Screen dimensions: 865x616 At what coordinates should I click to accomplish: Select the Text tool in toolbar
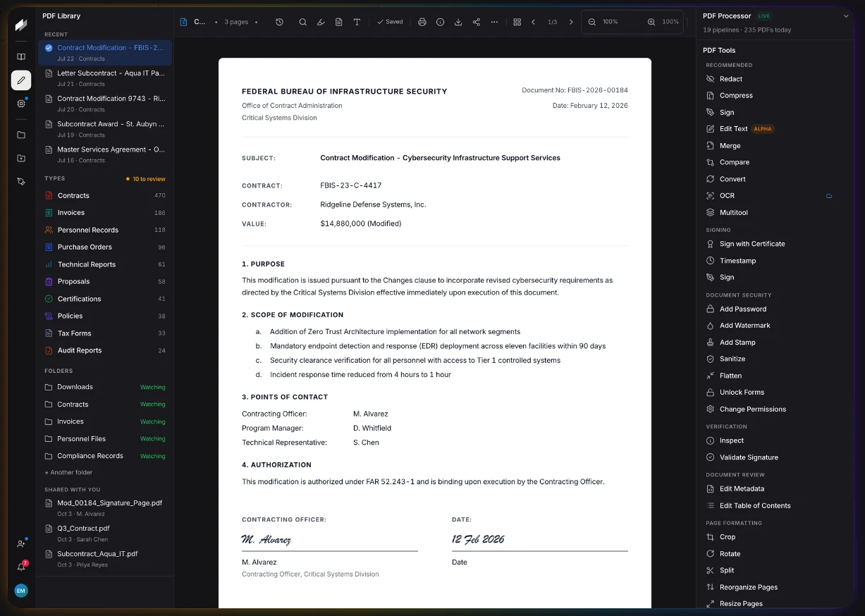(357, 22)
